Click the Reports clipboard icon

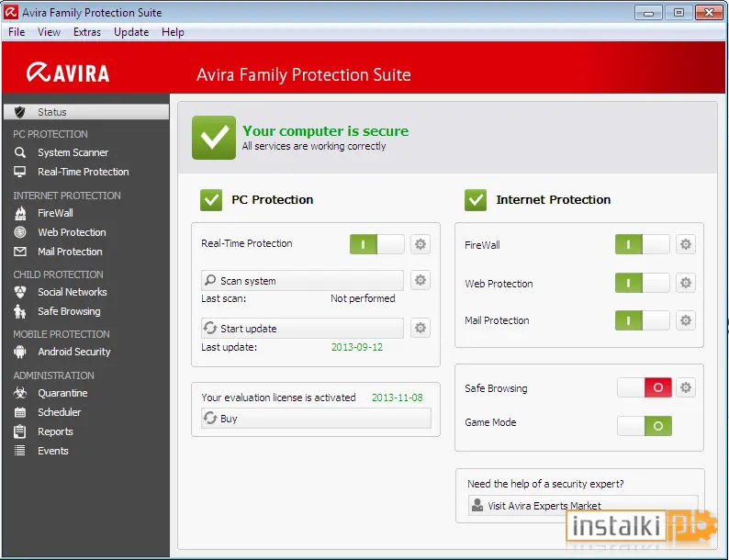pos(20,431)
